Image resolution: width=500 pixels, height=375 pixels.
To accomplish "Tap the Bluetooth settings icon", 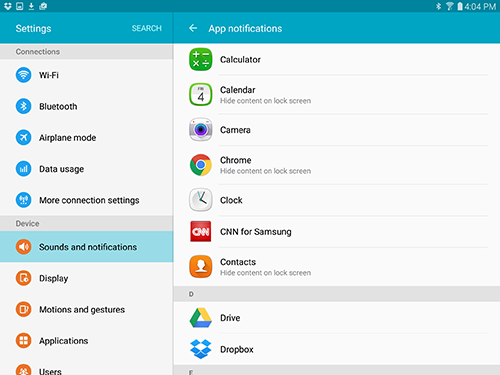I will pyautogui.click(x=23, y=106).
